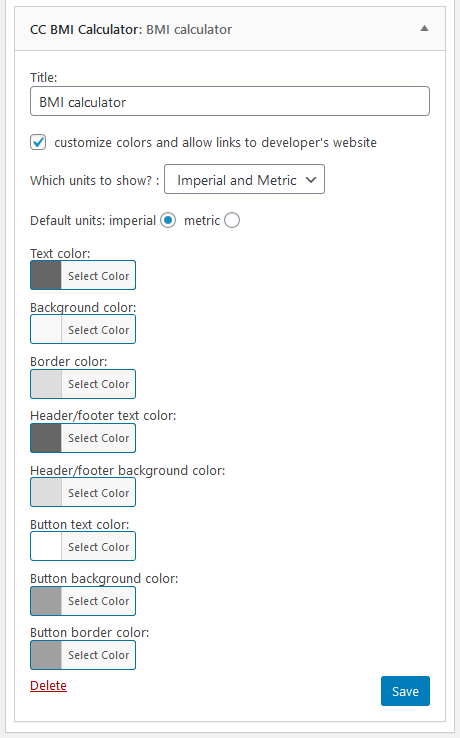The image size is (460, 738).
Task: Click the Button text color swatch
Action: click(x=46, y=546)
